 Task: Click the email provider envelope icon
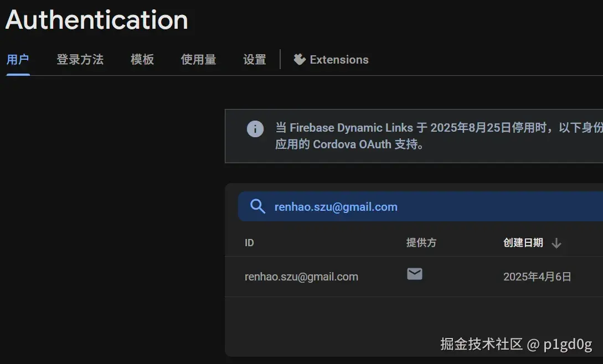[x=415, y=274]
